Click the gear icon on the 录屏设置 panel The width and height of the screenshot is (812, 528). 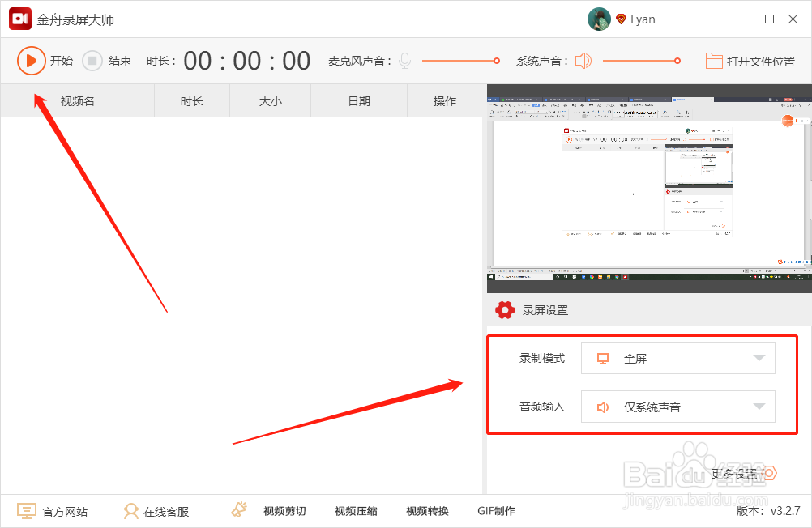click(x=505, y=309)
